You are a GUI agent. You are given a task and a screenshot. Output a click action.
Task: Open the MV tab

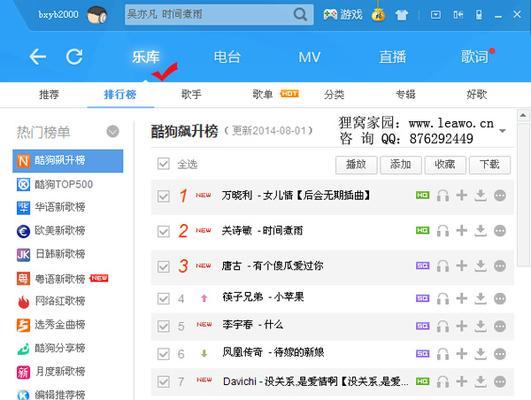309,57
